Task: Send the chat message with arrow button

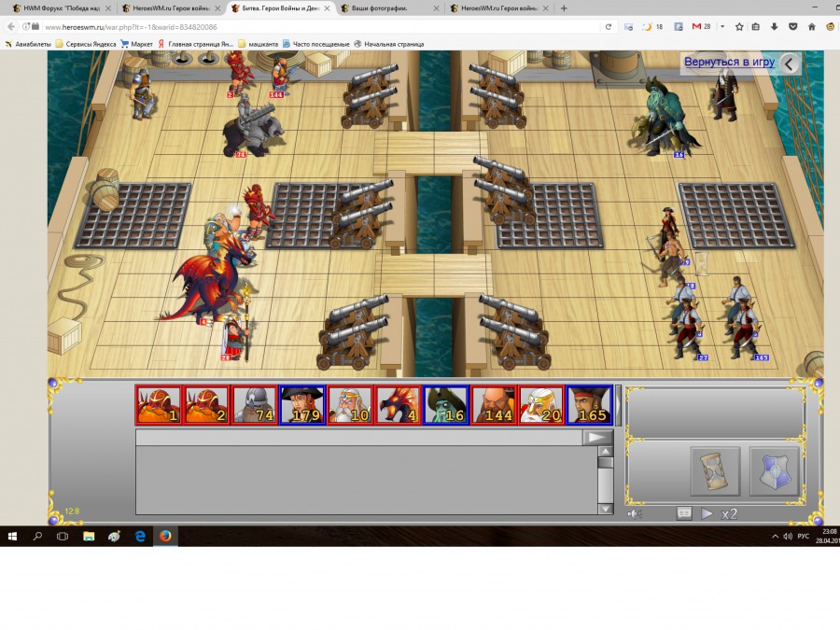Action: tap(596, 438)
